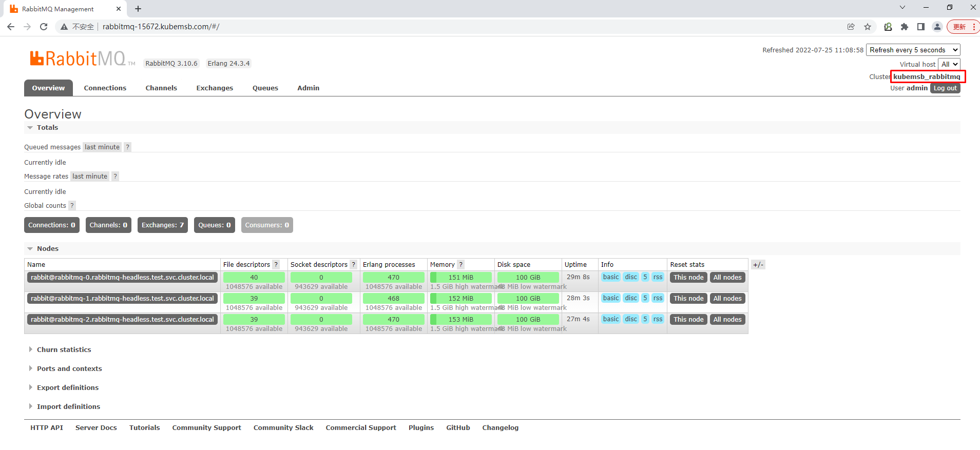The width and height of the screenshot is (980, 450).
Task: Click the Connections: 0 count button
Action: 52,225
